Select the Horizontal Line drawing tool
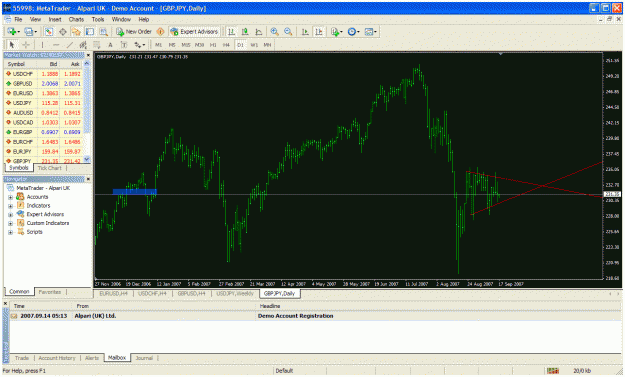Image resolution: width=625 pixels, height=377 pixels. 56,45
